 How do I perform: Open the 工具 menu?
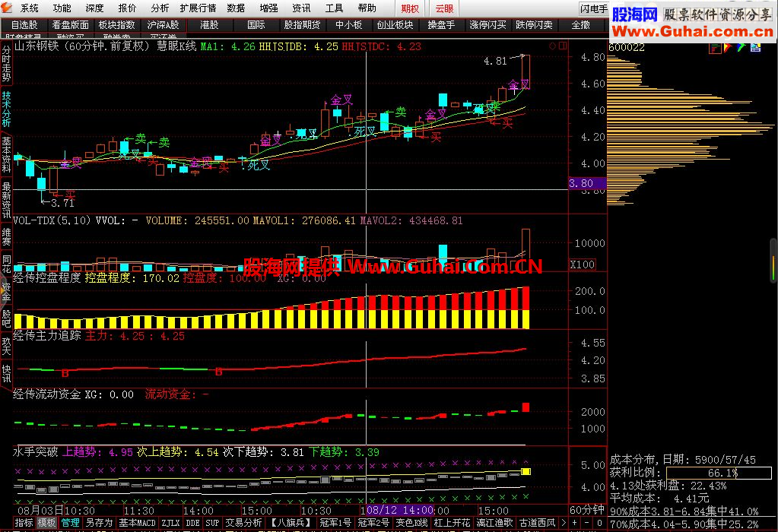[x=334, y=8]
